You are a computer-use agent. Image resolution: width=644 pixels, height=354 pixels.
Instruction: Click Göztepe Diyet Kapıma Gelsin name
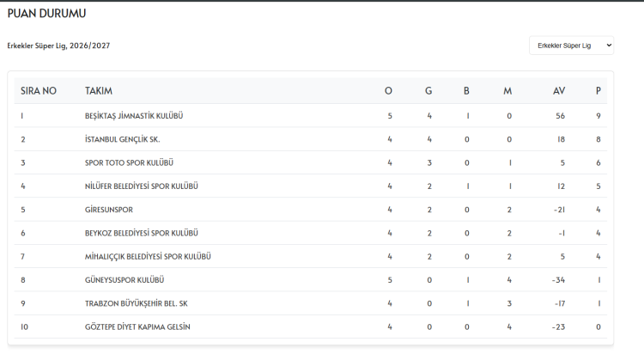click(137, 327)
